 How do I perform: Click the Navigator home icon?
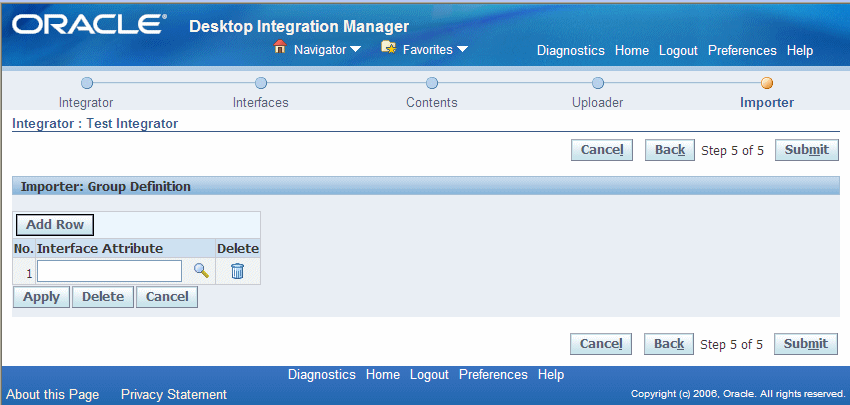280,48
